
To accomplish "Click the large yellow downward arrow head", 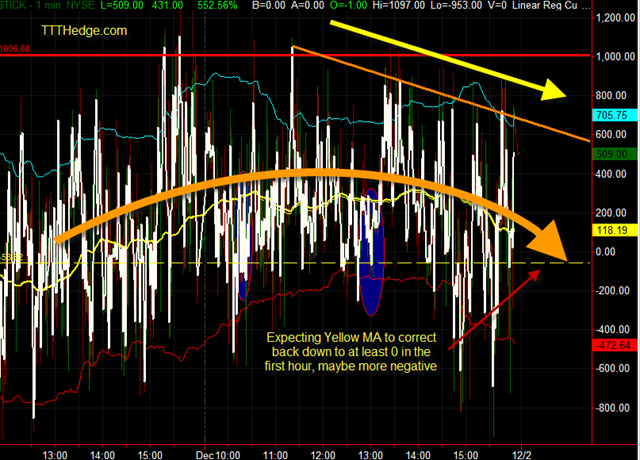I will click(553, 91).
